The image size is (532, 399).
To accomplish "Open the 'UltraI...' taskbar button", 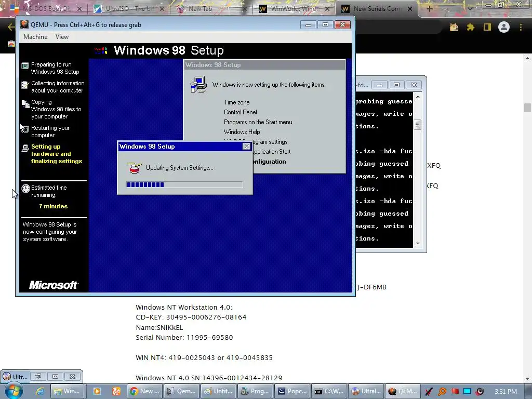I will (x=366, y=391).
